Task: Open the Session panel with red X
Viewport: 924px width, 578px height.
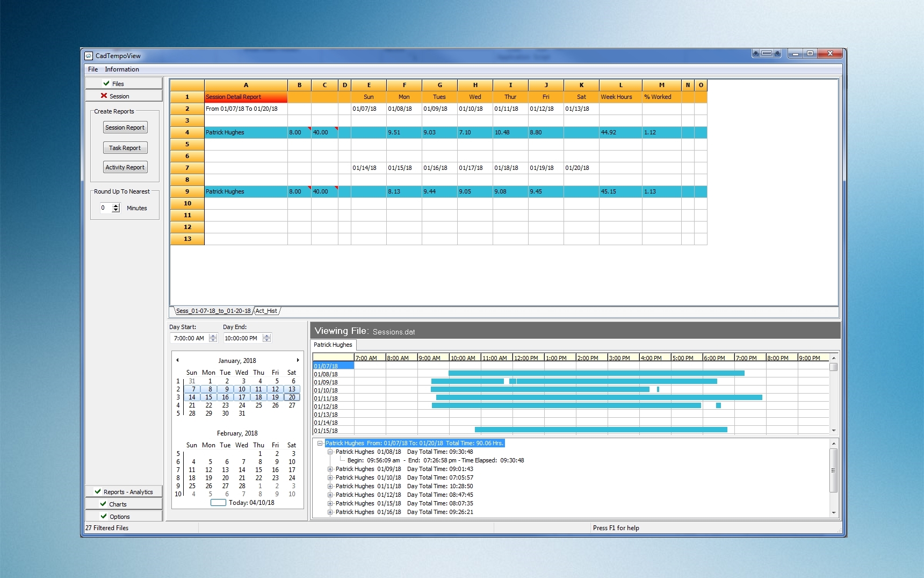Action: [124, 96]
